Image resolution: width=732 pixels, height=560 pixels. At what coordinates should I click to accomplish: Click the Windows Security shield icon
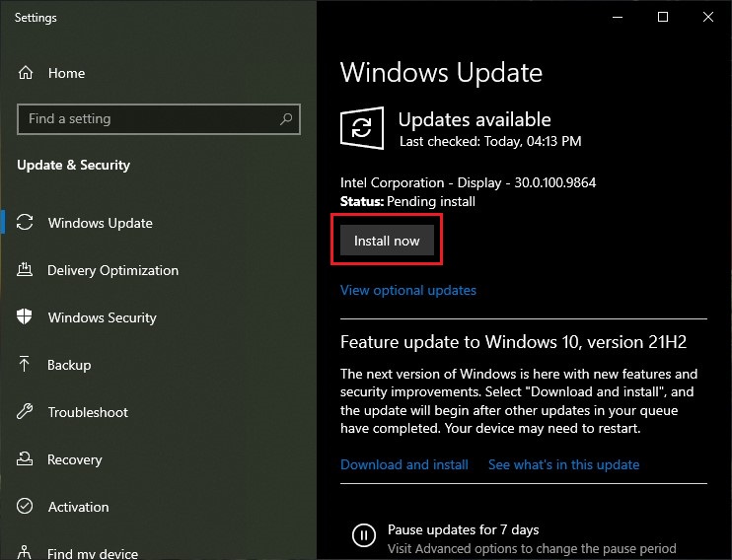[25, 316]
